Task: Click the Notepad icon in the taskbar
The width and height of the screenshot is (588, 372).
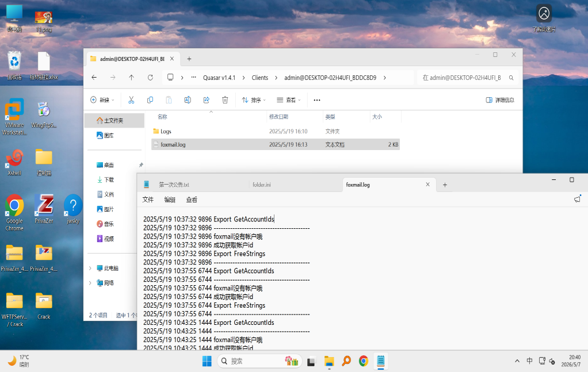Action: pos(381,361)
